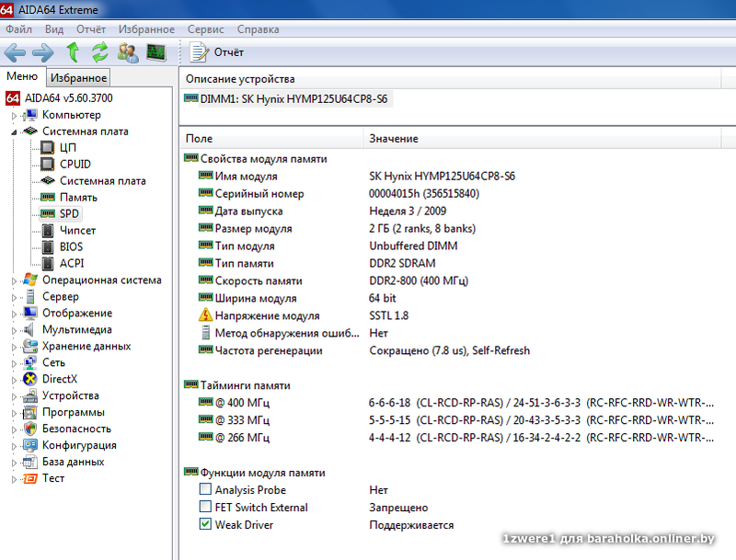
Task: Click the DirectX logo icon
Action: [x=30, y=379]
